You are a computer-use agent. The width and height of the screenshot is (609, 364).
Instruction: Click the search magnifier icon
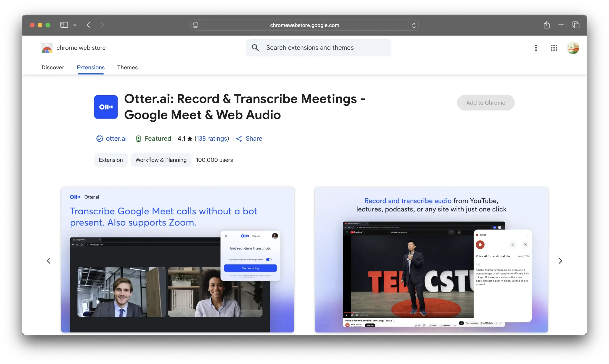coord(255,48)
